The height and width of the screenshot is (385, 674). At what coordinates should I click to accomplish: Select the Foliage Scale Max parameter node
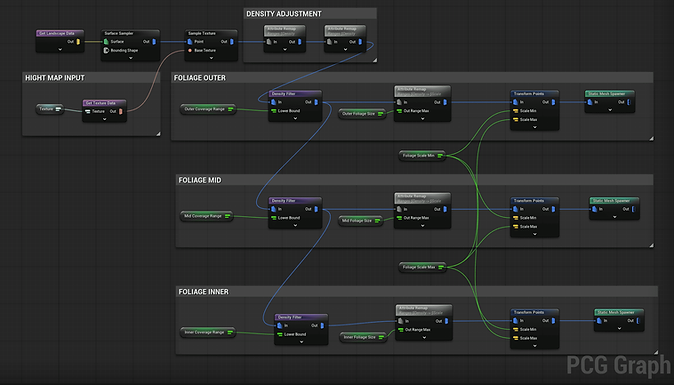coord(422,267)
